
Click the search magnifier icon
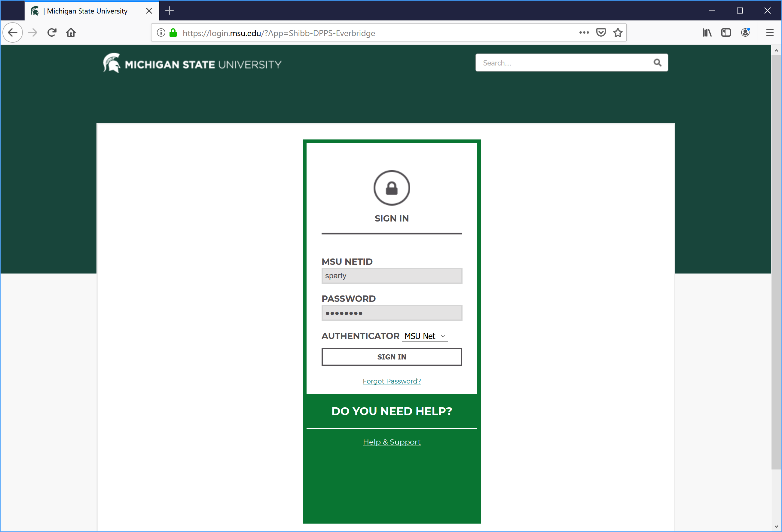657,63
